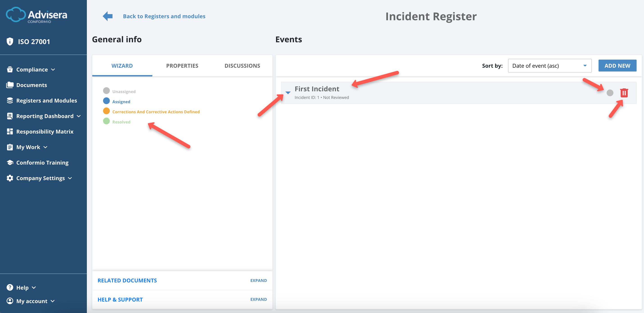
Task: Select the Assigned status radio
Action: click(x=106, y=101)
